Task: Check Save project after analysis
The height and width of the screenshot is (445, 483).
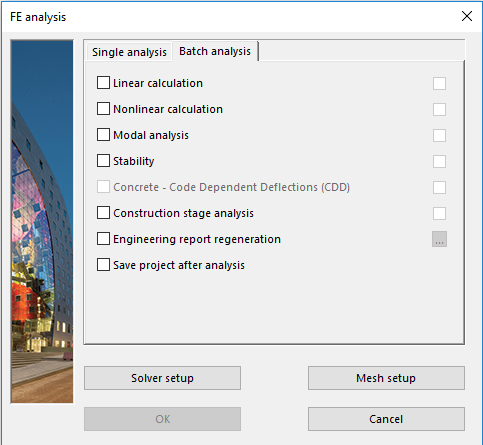Action: 103,265
